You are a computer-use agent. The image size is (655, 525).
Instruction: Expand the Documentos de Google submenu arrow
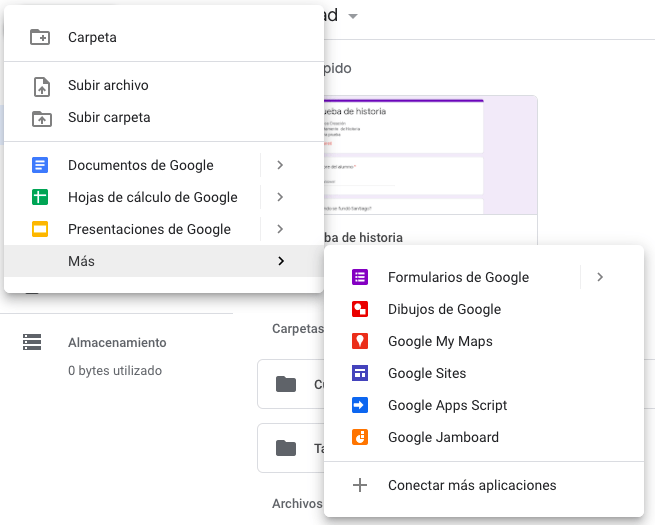280,165
